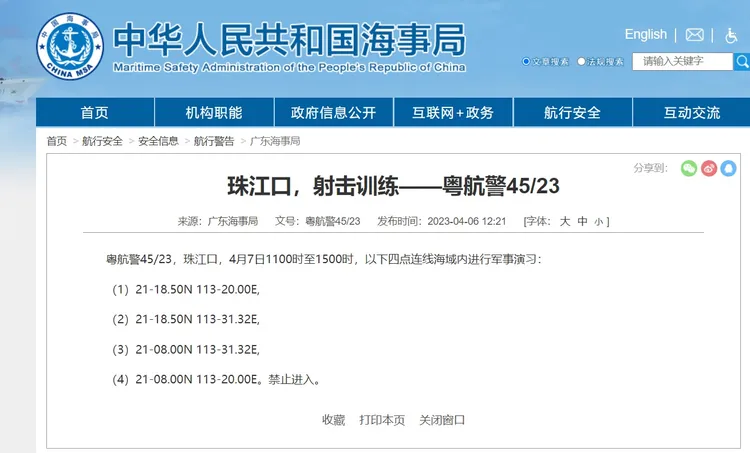
Task: Share the notice to WeChat
Action: point(689,168)
